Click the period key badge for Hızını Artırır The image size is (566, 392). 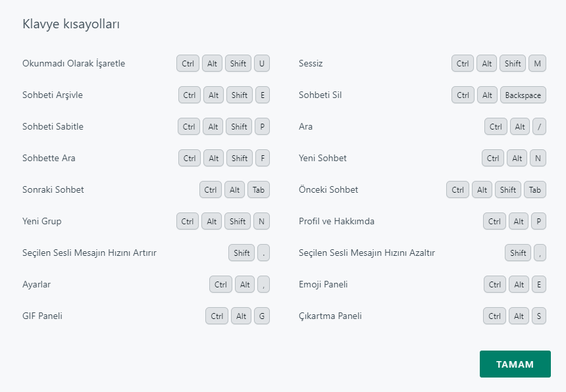tap(264, 253)
